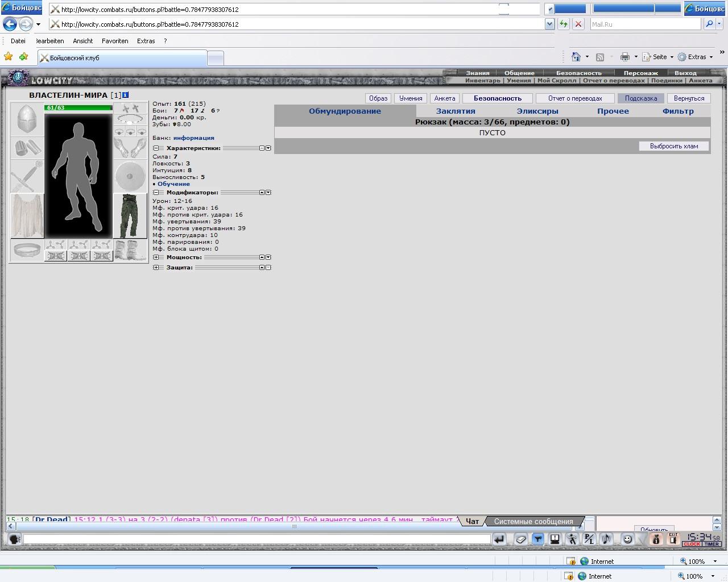Open the Favoriten menu
728x582 pixels.
(x=115, y=41)
